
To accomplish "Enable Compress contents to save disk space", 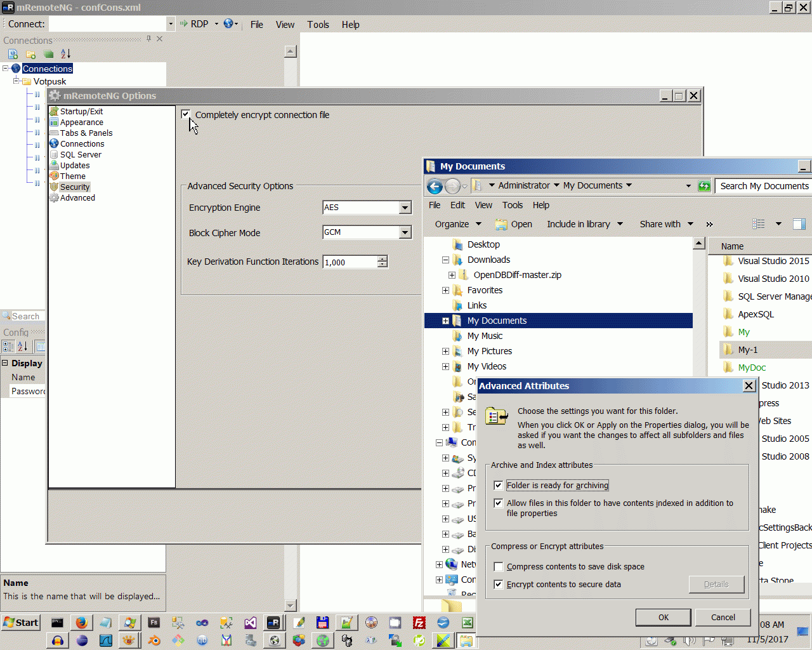I will (x=499, y=567).
